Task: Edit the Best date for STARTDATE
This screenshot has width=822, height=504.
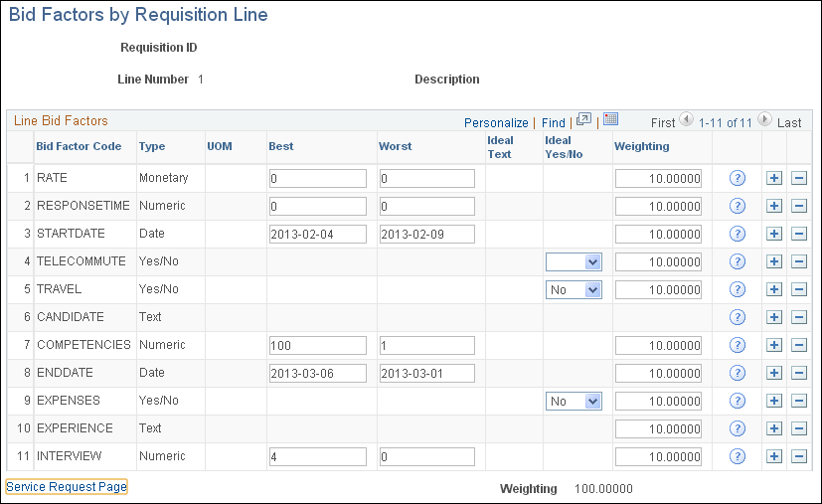Action: click(318, 234)
